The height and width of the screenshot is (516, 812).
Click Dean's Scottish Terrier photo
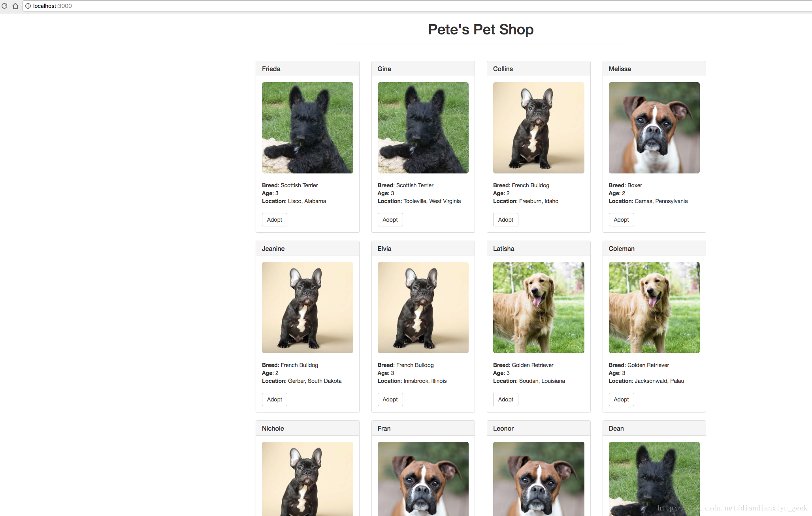(654, 478)
